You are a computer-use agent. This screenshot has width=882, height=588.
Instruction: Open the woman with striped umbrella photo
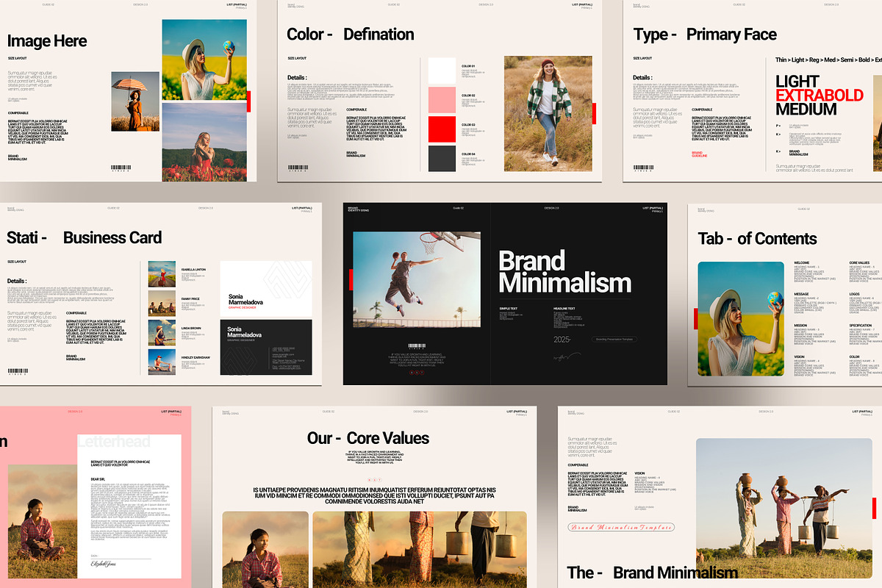click(135, 101)
